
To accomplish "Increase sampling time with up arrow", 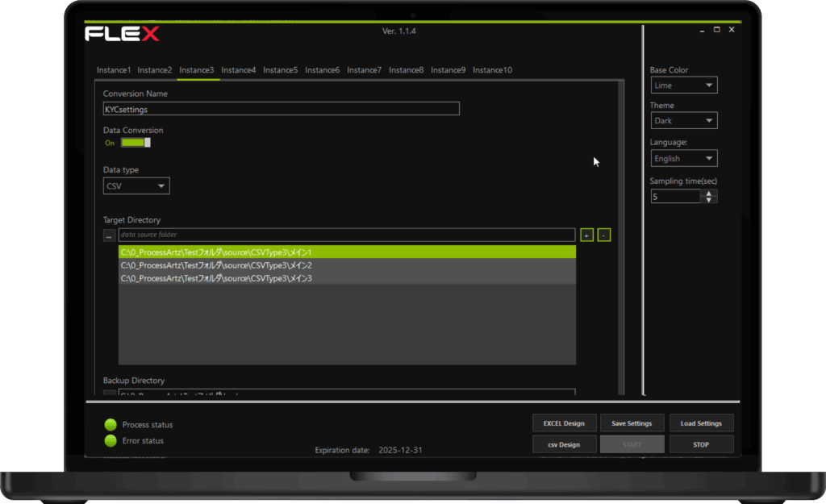I will (709, 193).
